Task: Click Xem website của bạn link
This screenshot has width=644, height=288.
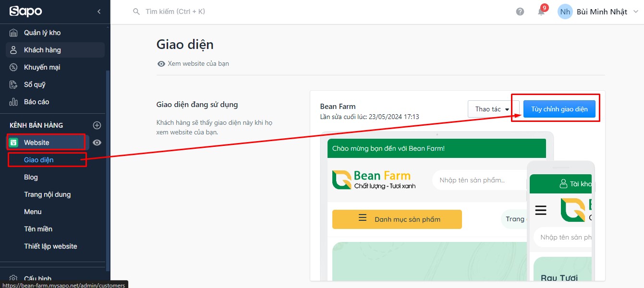Action: [x=198, y=63]
